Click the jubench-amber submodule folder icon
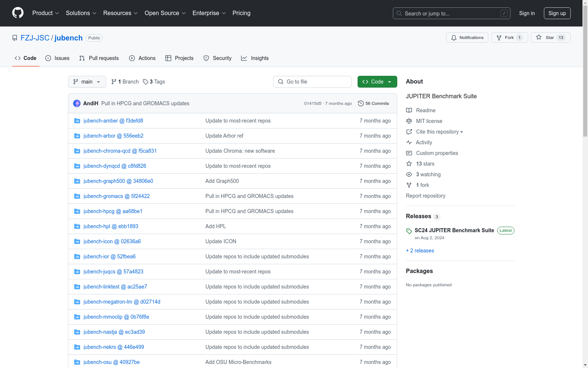The width and height of the screenshot is (588, 368). coord(77,121)
